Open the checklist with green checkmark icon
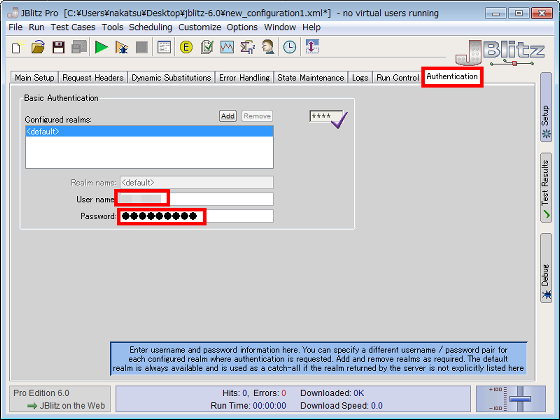The width and height of the screenshot is (560, 420). (207, 47)
